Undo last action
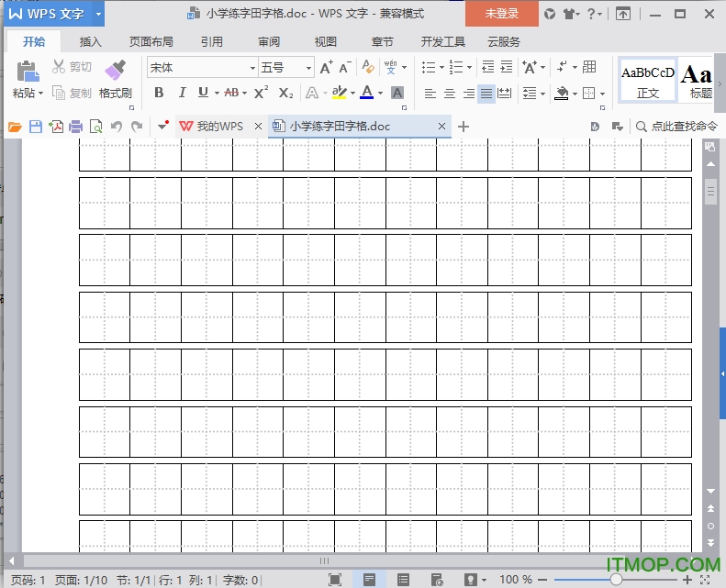Viewport: 726px width, 588px height. [117, 127]
